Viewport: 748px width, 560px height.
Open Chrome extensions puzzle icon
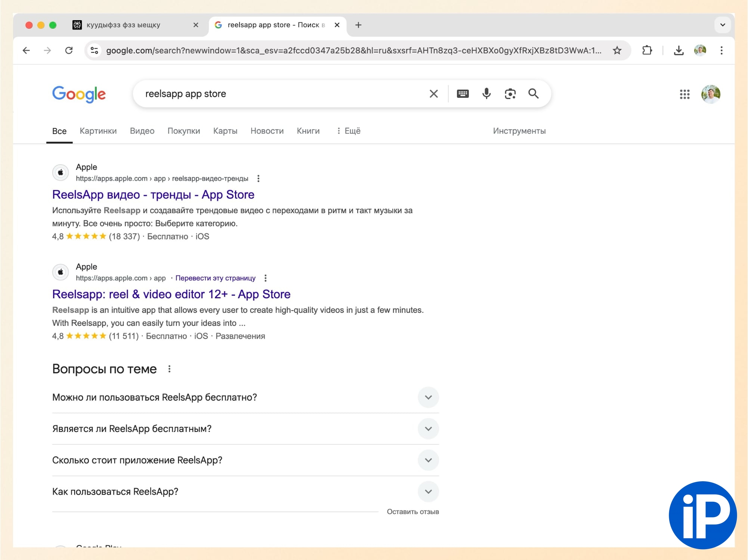(x=647, y=50)
